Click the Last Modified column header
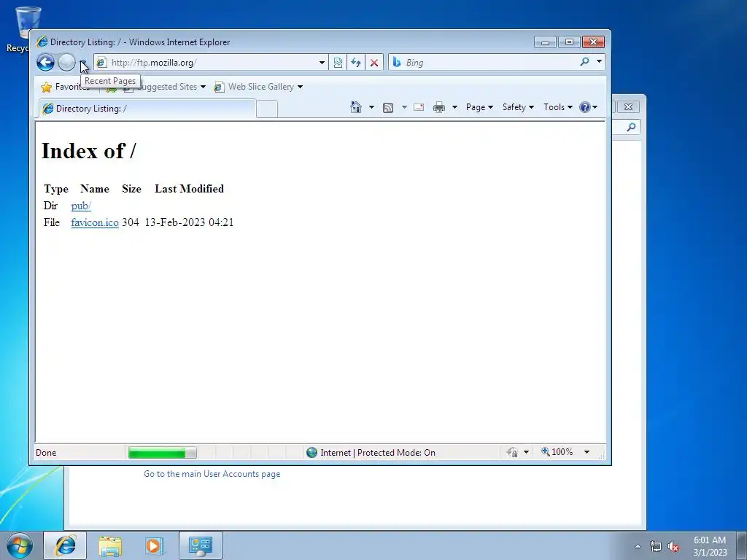 pyautogui.click(x=189, y=189)
